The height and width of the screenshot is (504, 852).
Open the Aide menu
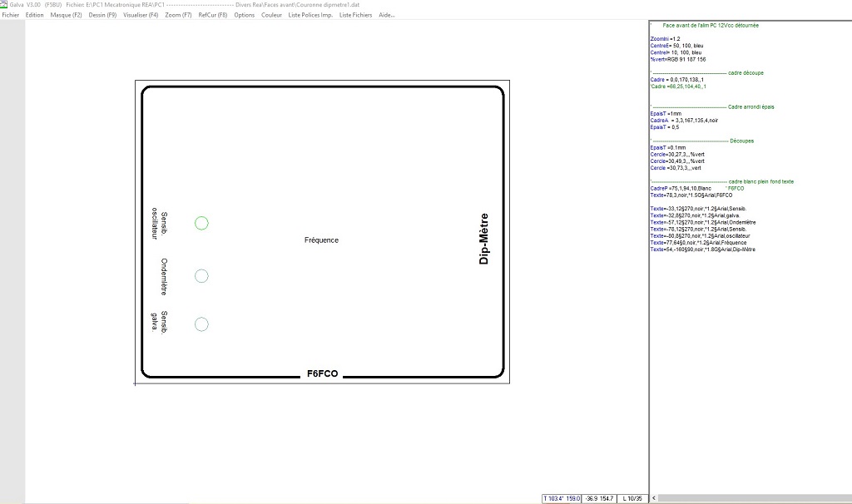coord(387,15)
